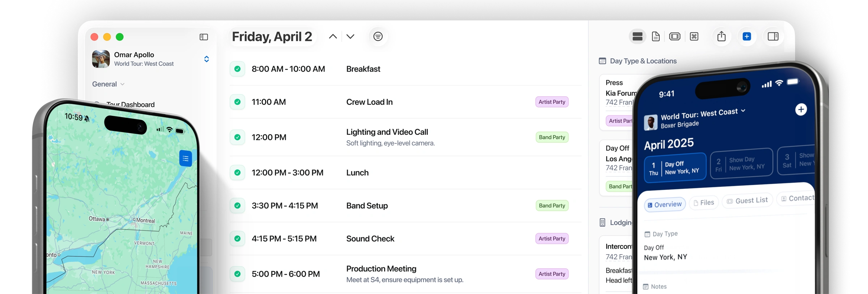This screenshot has height=294, width=868.
Task: Click the Day Type & Locations calendar icon
Action: pos(602,61)
